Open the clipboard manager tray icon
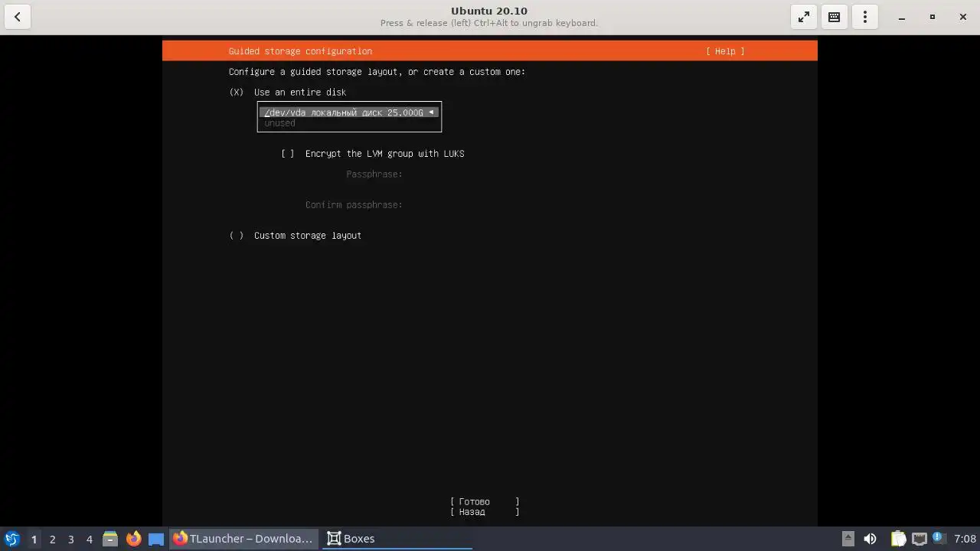The height and width of the screenshot is (551, 980). pyautogui.click(x=898, y=539)
